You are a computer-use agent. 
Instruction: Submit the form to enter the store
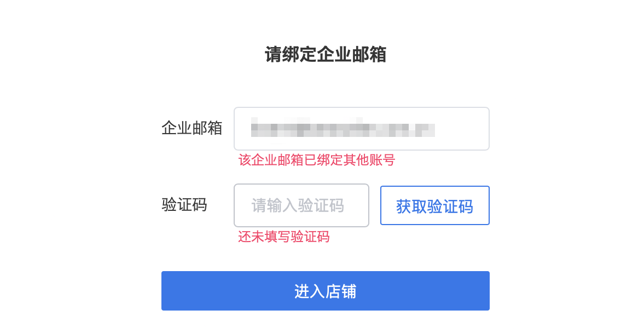(x=325, y=291)
